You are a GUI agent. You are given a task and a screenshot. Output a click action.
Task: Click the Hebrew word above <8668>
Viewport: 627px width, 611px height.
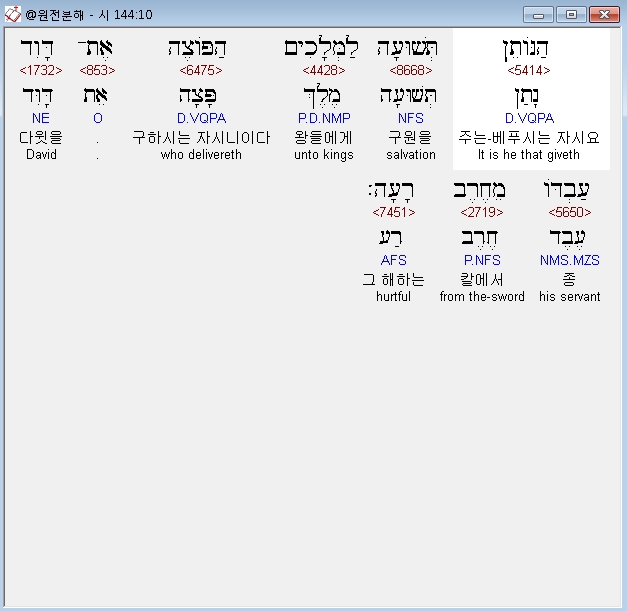coord(407,49)
